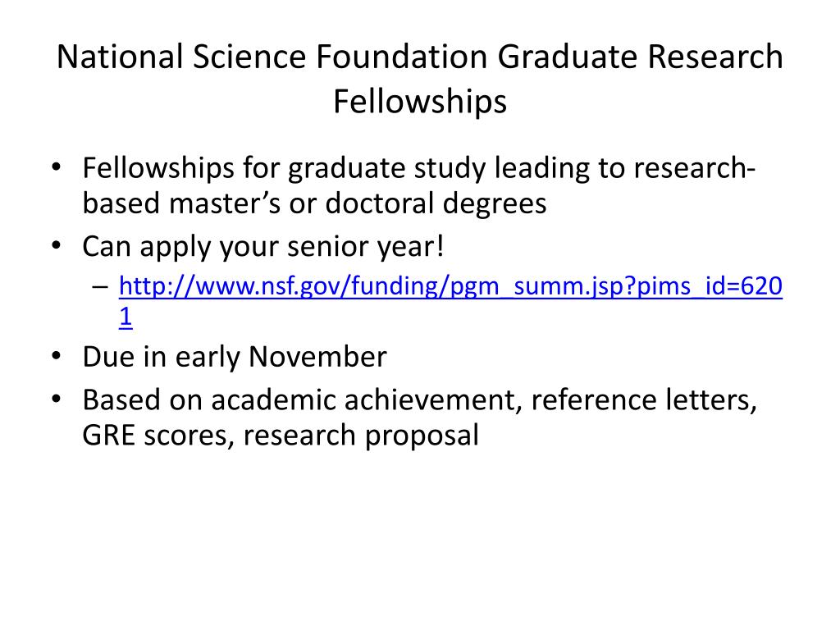This screenshot has width=840, height=630.
Task: Select the 'Based on academic achievement, reference letters' line
Action: [x=419, y=400]
